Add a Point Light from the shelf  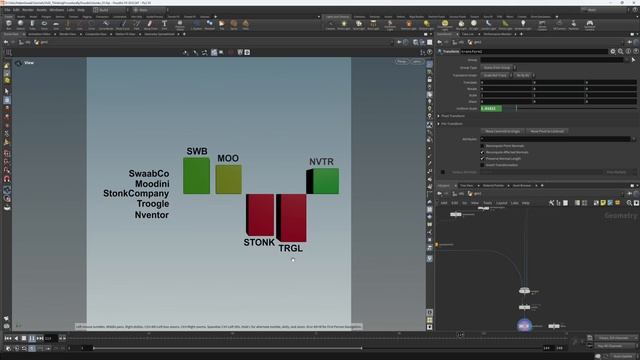(344, 25)
